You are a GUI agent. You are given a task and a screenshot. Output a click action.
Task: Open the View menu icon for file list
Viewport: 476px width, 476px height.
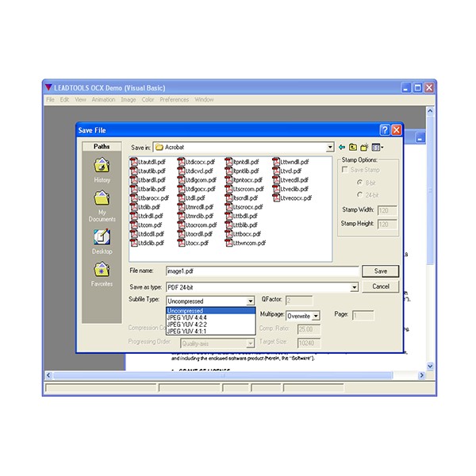(378, 147)
